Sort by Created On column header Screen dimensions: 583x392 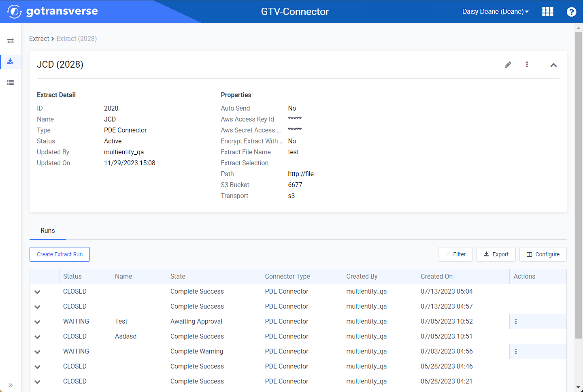pyautogui.click(x=436, y=276)
